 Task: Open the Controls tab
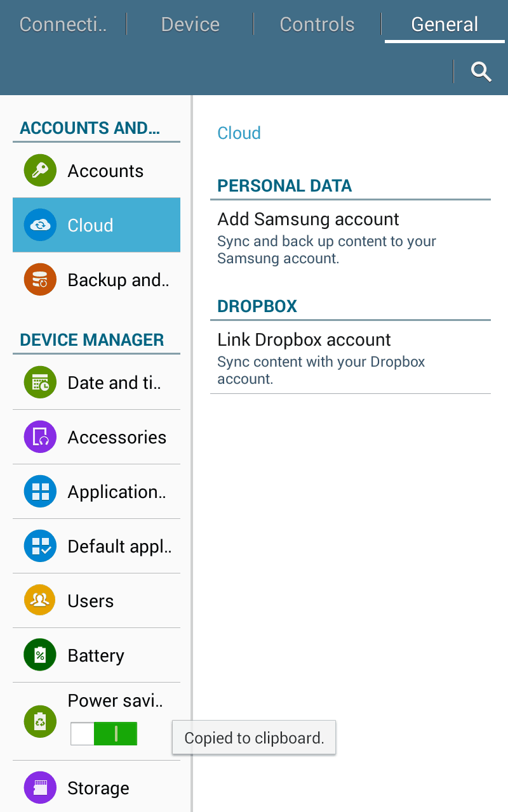pyautogui.click(x=317, y=25)
